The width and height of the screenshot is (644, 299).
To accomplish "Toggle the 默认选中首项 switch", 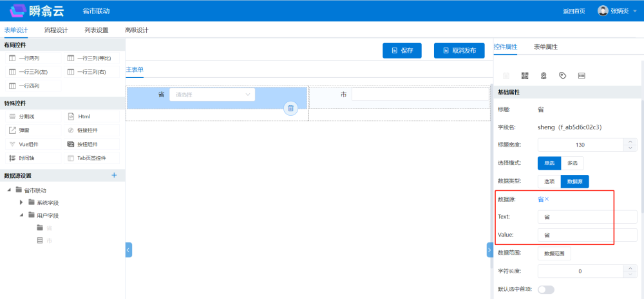I will tap(545, 289).
